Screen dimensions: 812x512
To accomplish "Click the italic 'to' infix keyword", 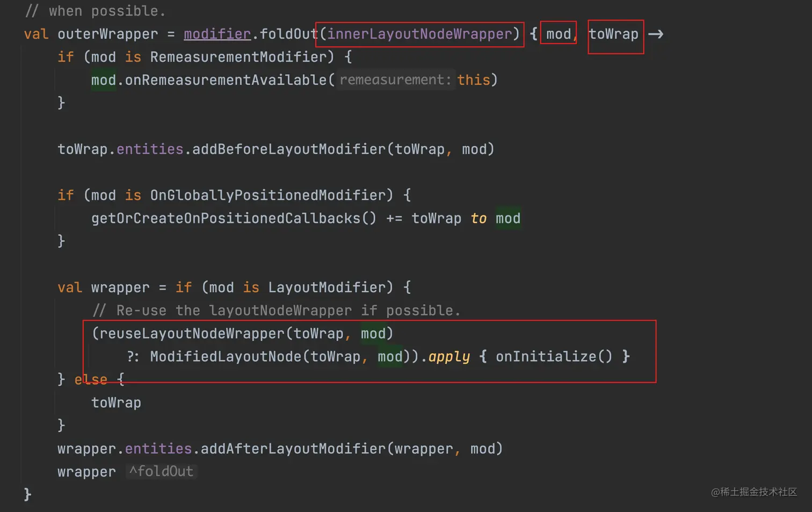I will (x=479, y=219).
